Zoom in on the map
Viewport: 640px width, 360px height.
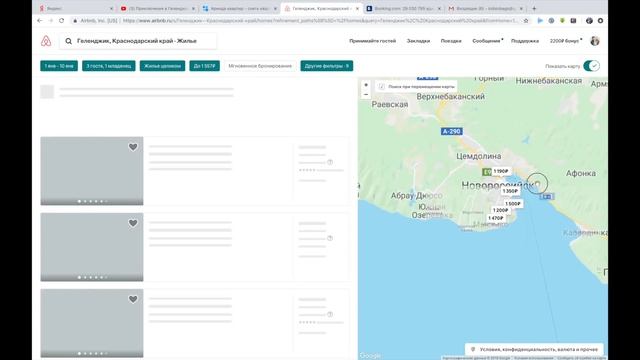coord(366,85)
